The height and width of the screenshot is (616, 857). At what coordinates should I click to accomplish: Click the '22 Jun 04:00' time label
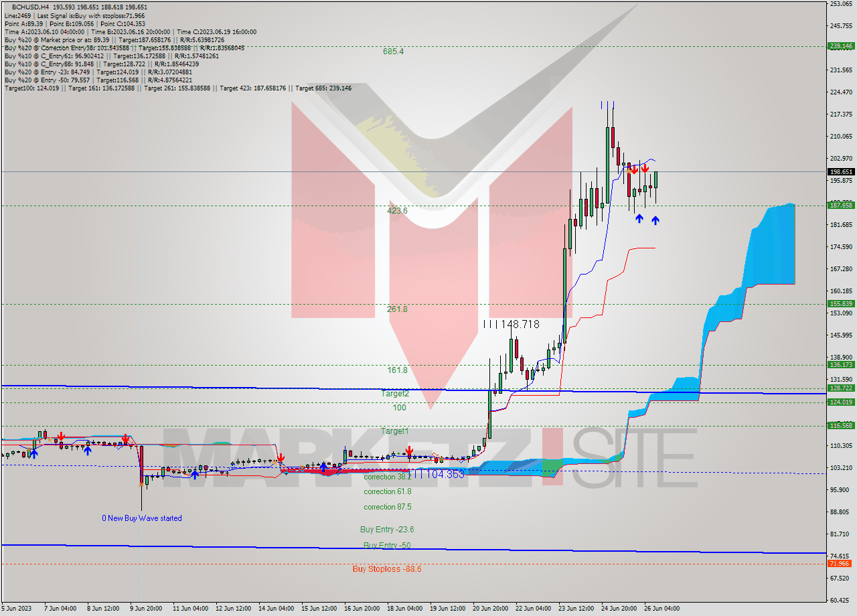click(x=534, y=609)
